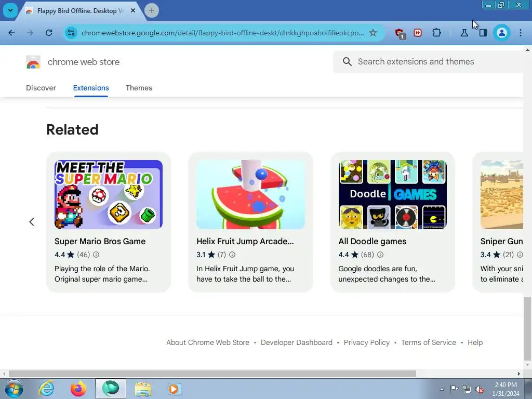Image resolution: width=532 pixels, height=399 pixels.
Task: Click 'Google doodles are fun' description
Action: tap(387, 274)
